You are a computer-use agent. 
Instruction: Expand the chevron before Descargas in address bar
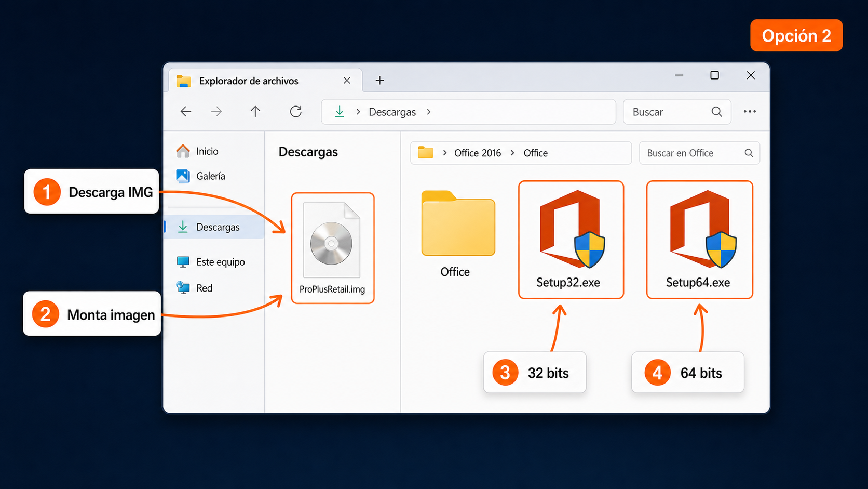358,112
